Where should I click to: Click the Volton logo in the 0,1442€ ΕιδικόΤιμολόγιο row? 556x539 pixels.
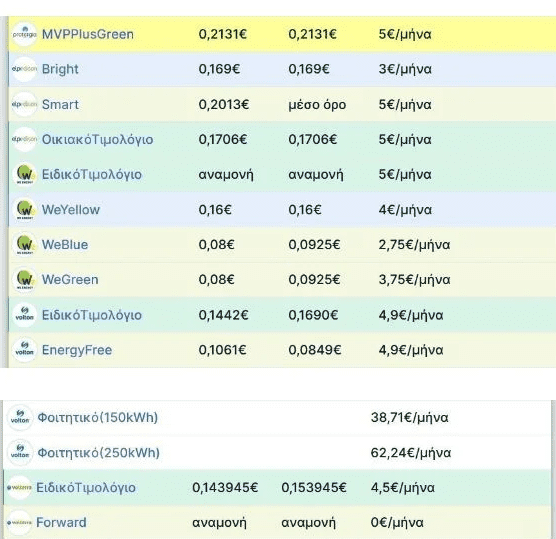pos(24,315)
